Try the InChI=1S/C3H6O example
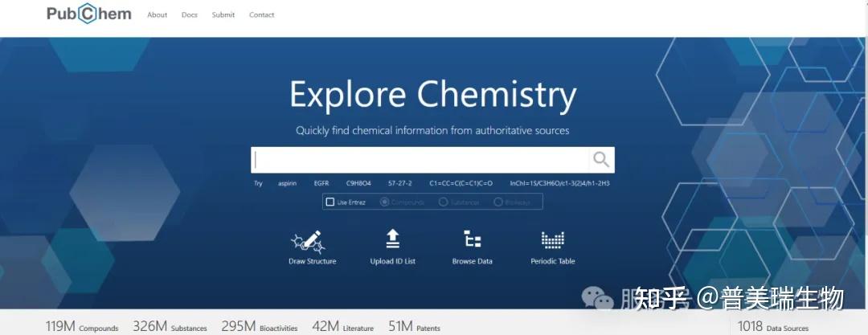The width and height of the screenshot is (868, 335). [559, 183]
